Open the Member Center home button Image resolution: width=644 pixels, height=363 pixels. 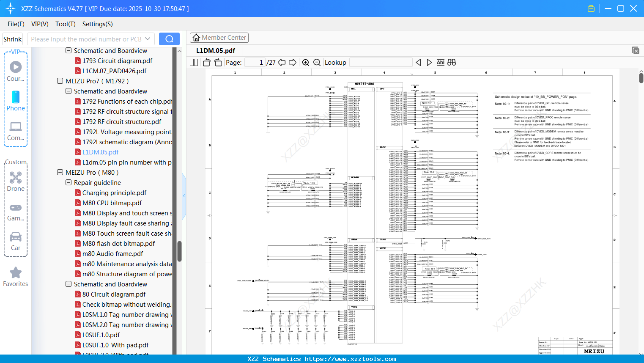click(x=219, y=38)
